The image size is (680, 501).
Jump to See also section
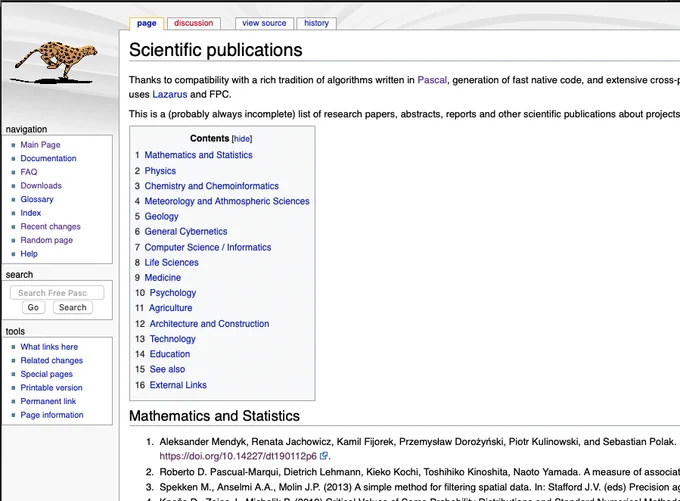coord(167,369)
